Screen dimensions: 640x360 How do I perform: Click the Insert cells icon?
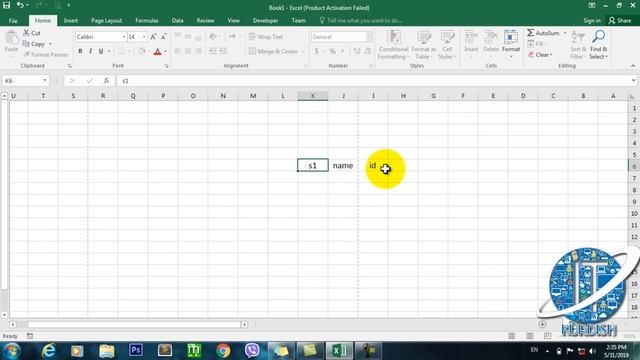click(471, 38)
